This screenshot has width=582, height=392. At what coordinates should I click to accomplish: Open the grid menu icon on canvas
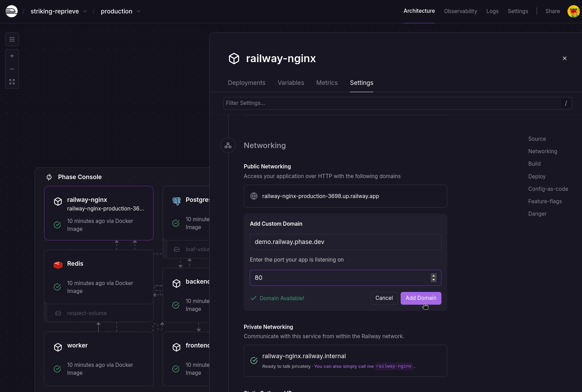point(12,39)
